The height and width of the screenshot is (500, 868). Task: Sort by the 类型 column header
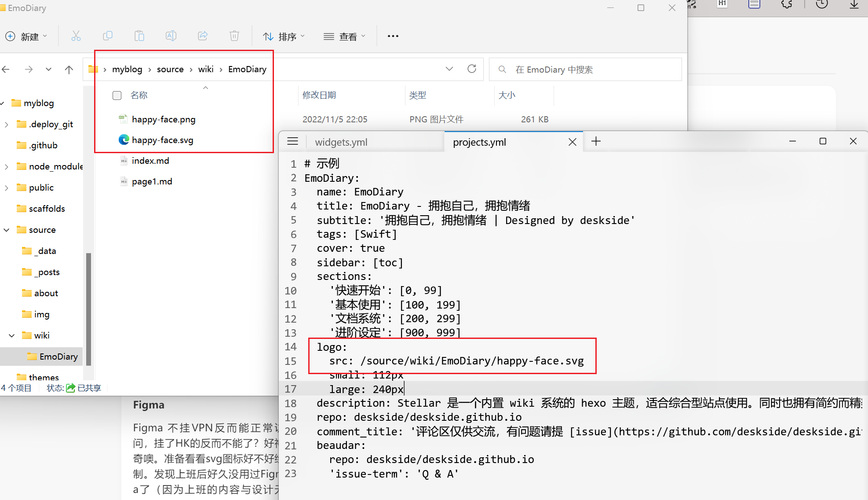[418, 95]
